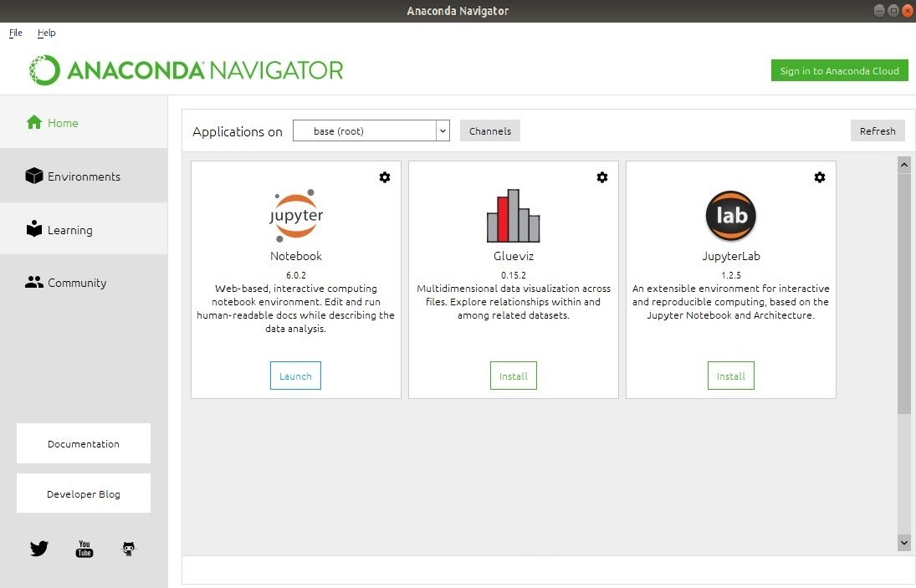The width and height of the screenshot is (916, 588).
Task: Click the Glueviz version 0.15.2 text
Action: [514, 275]
